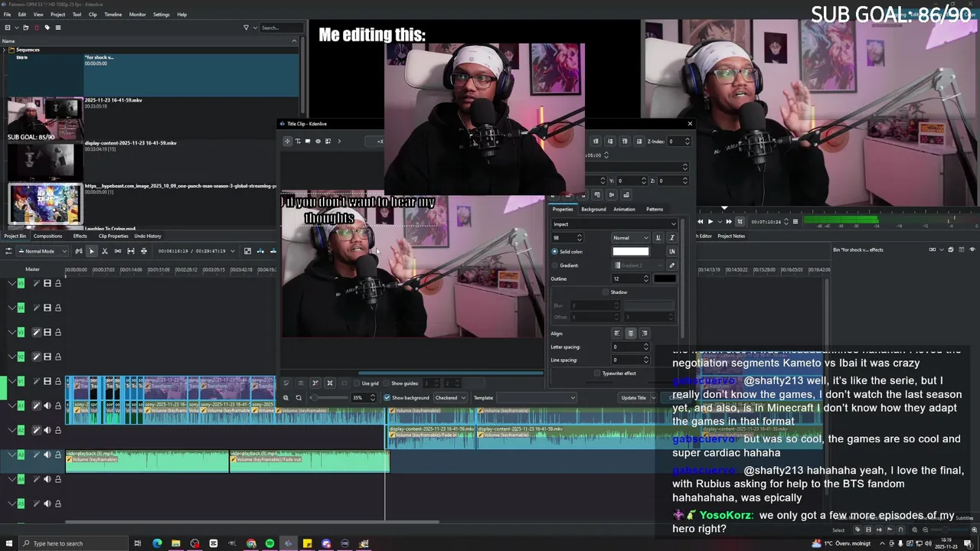Screen dimensions: 980x551
Task: Open the Monitor menu
Action: 138,15
